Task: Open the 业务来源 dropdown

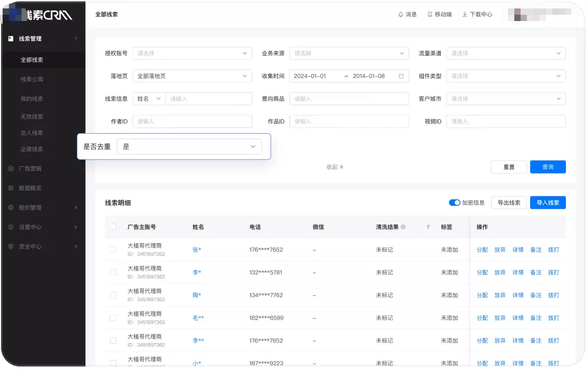Action: 349,53
